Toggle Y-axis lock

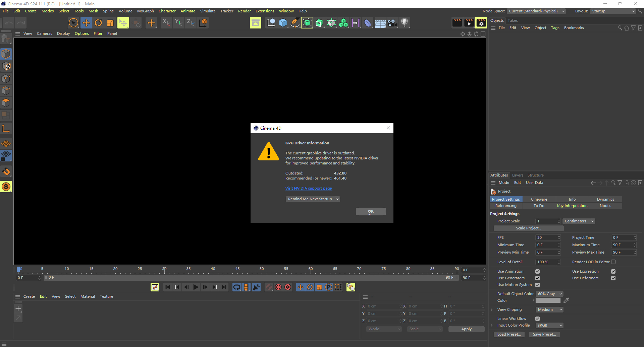[178, 23]
